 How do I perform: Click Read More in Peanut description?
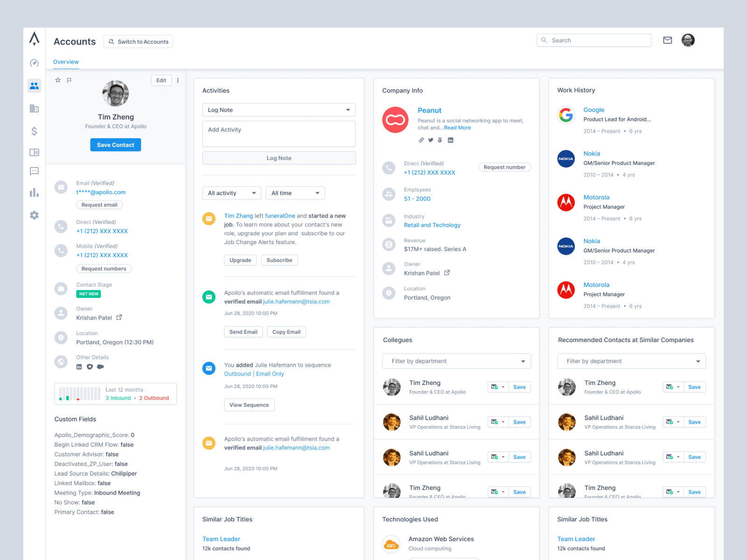click(x=458, y=128)
